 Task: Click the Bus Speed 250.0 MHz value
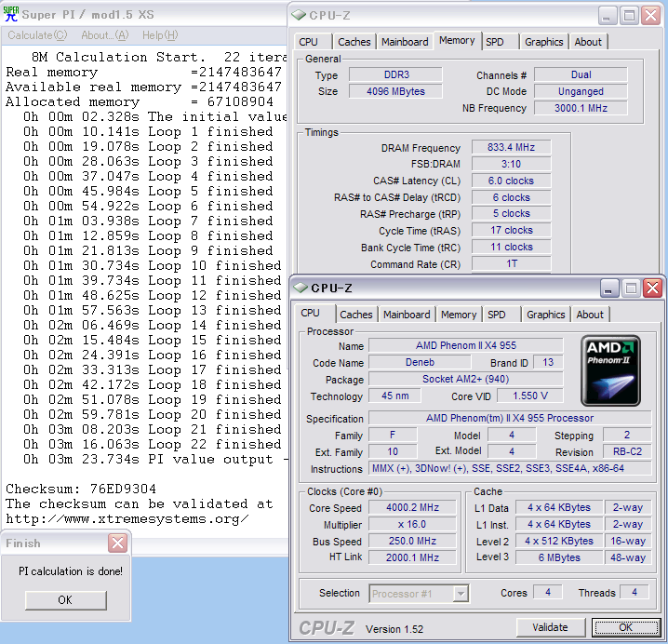pyautogui.click(x=412, y=541)
